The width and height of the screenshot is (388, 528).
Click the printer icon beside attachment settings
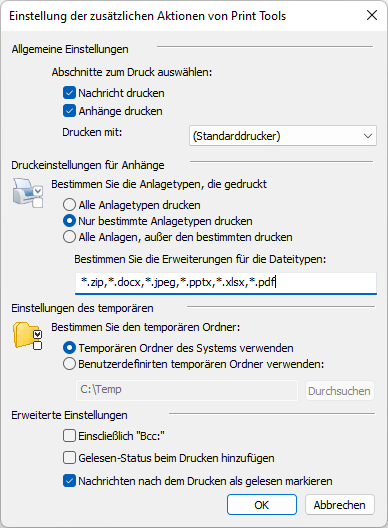[x=28, y=193]
